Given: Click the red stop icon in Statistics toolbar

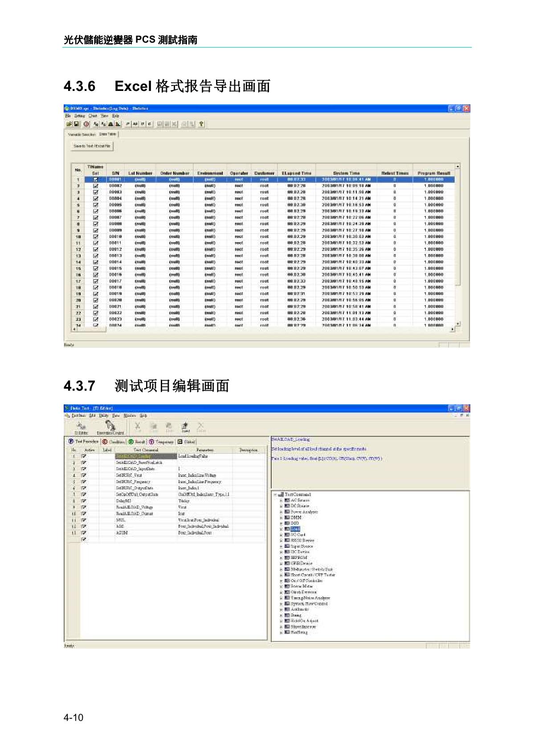Looking at the screenshot, I should coord(86,124).
